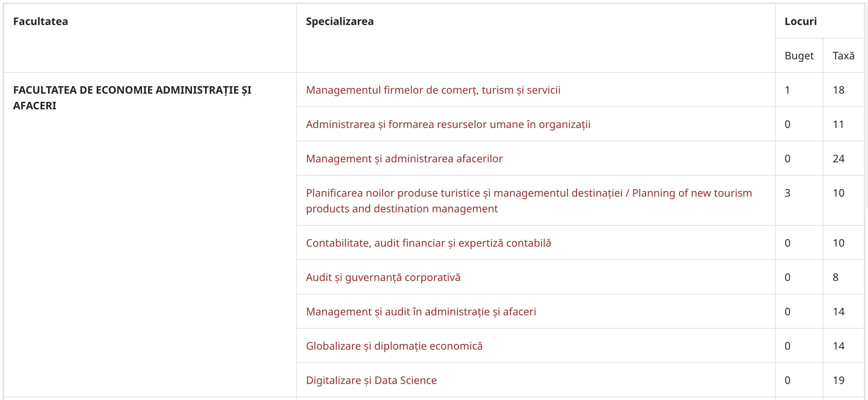868x400 pixels.
Task: Click the Facultatea column header
Action: coord(40,21)
